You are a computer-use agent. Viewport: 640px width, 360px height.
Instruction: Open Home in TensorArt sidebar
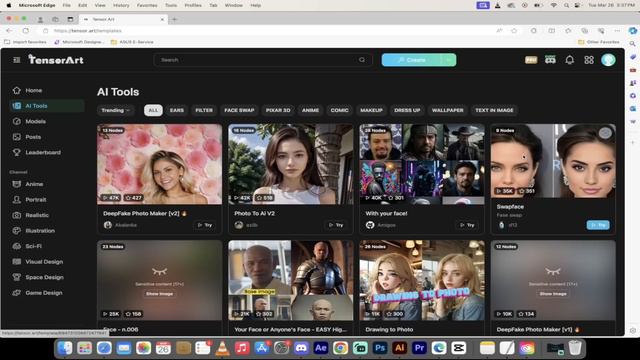click(x=33, y=90)
